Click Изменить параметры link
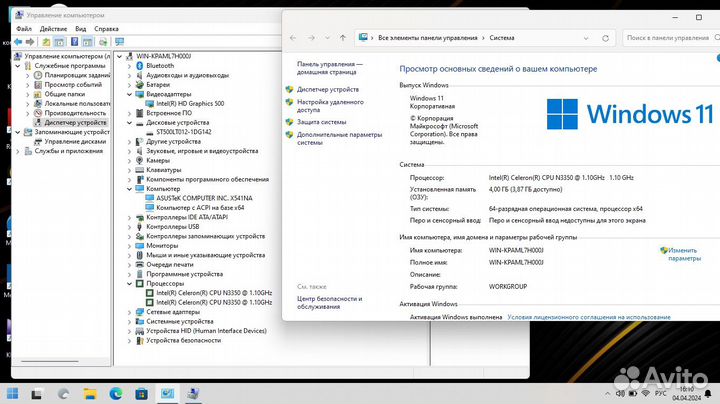This screenshot has height=404, width=720. click(684, 254)
